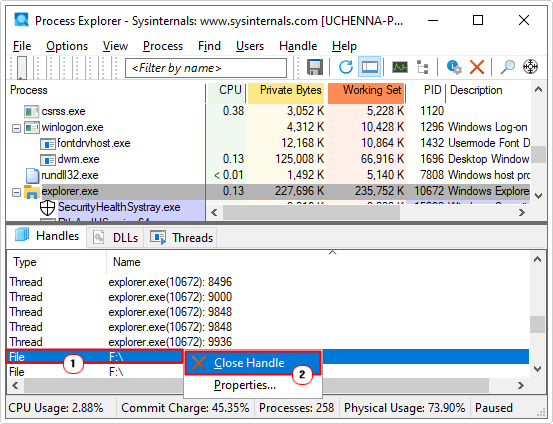Select thread handle explorer.exe(10672): 8496
This screenshot has width=553, height=424.
pyautogui.click(x=268, y=282)
